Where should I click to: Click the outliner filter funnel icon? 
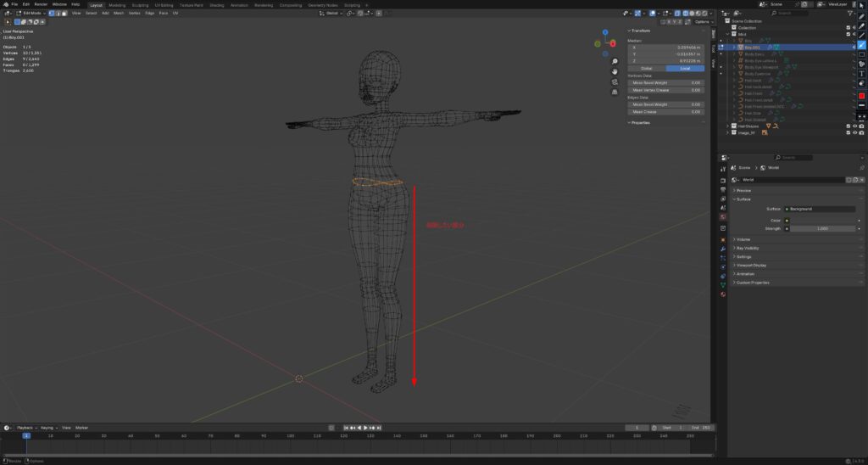tap(851, 13)
